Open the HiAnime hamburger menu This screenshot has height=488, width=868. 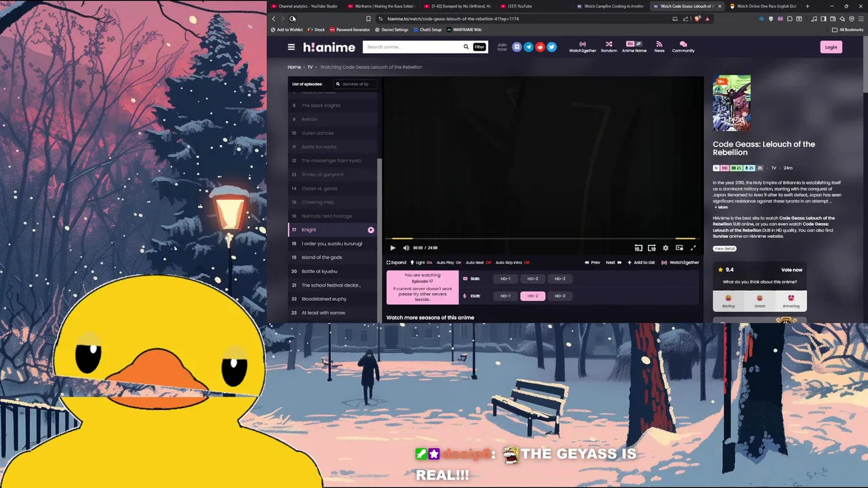tap(291, 47)
